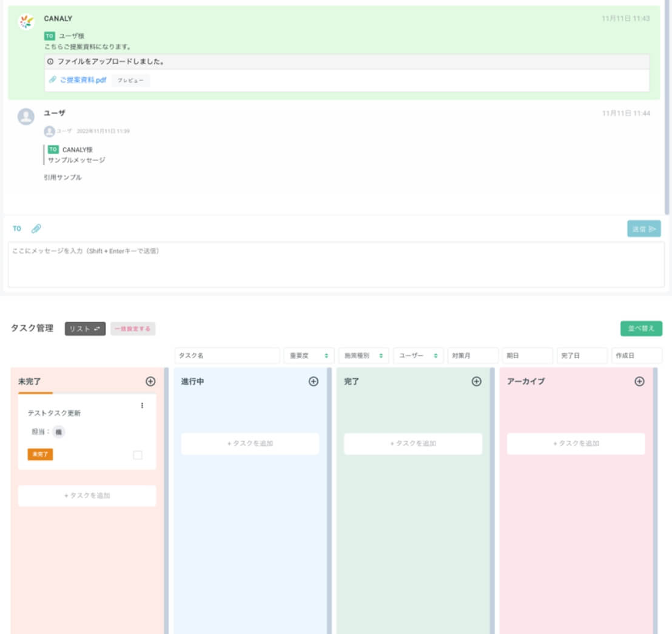
Task: Click the plus icon in 進行中 column
Action: point(314,381)
